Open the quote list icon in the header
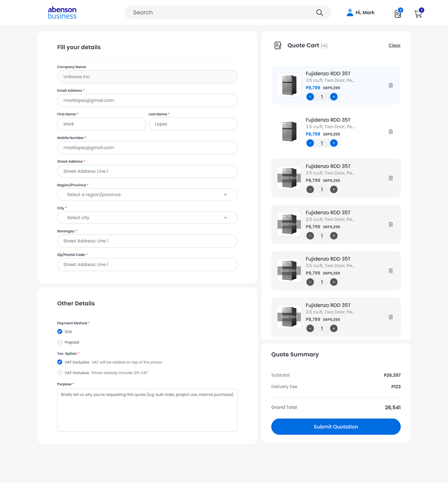 click(x=398, y=14)
